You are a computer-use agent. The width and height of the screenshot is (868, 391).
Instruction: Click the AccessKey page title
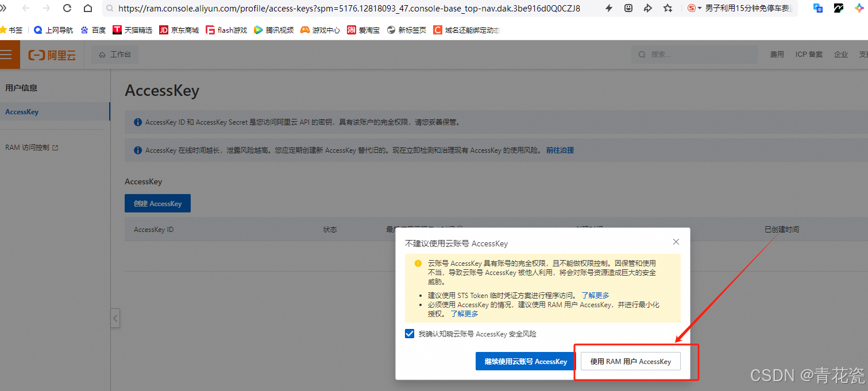[162, 91]
